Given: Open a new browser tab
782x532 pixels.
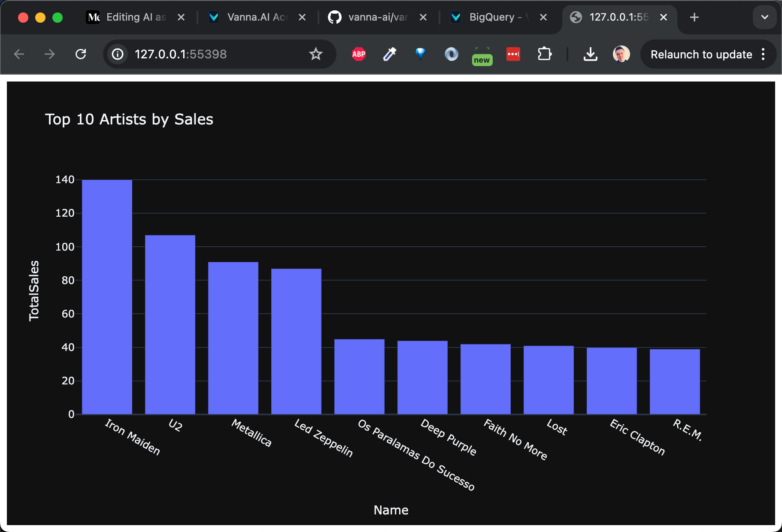Looking at the screenshot, I should 694,17.
